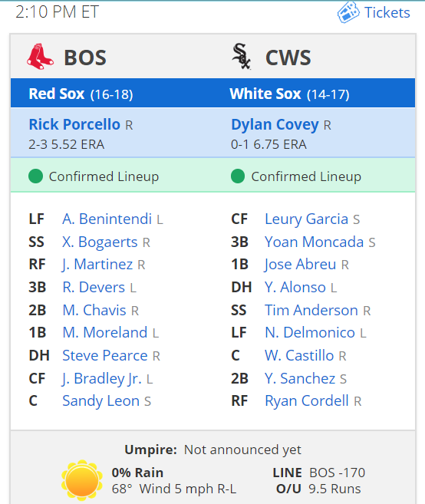Image resolution: width=425 pixels, height=504 pixels.
Task: Select X. Bogaerts player link
Action: click(100, 242)
